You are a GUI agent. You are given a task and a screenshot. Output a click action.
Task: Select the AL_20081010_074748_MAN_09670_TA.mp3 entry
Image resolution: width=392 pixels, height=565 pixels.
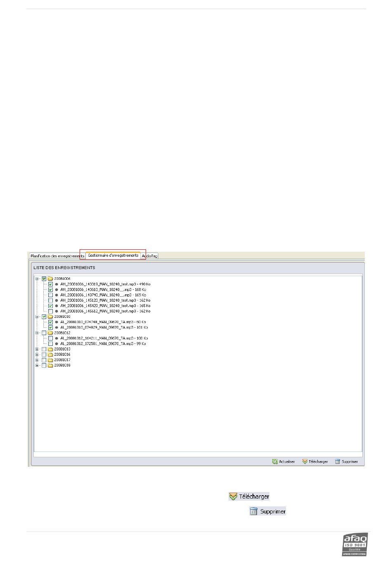point(103,322)
